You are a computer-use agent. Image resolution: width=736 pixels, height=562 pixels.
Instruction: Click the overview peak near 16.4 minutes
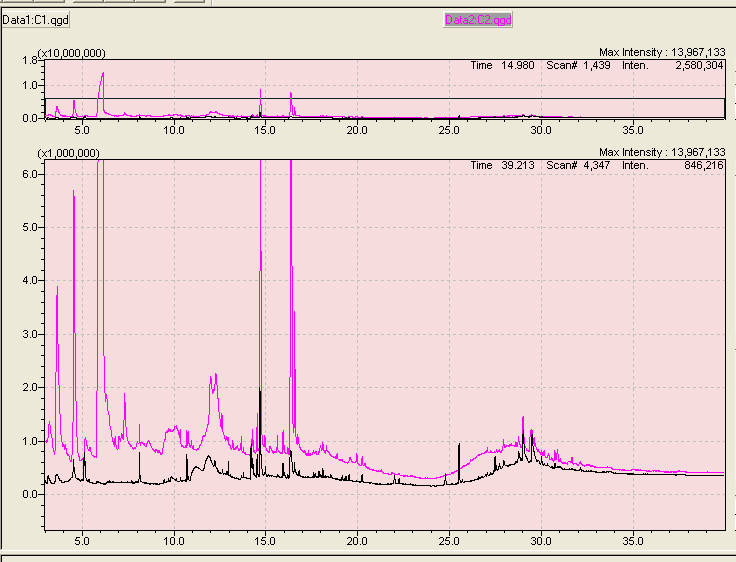click(x=291, y=94)
